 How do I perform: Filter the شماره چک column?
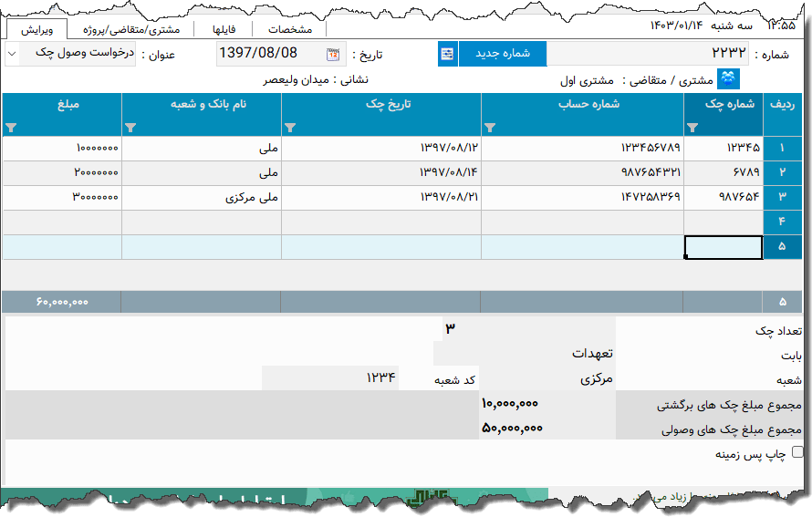(x=692, y=128)
